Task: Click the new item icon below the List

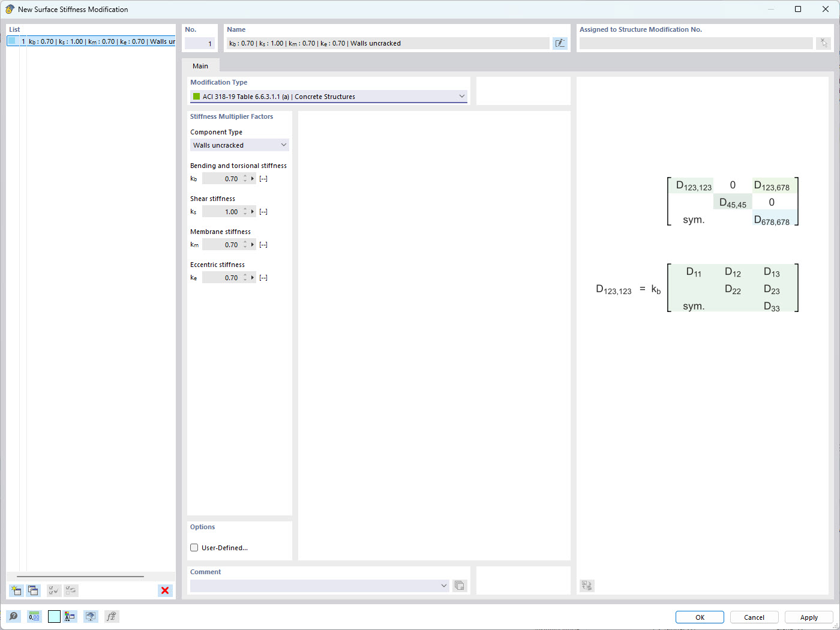Action: (16, 590)
